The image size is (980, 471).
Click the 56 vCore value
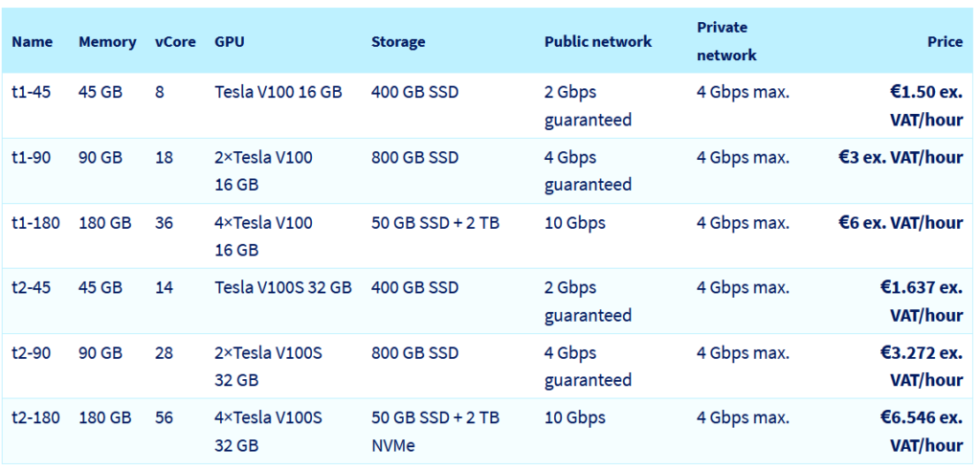click(164, 417)
